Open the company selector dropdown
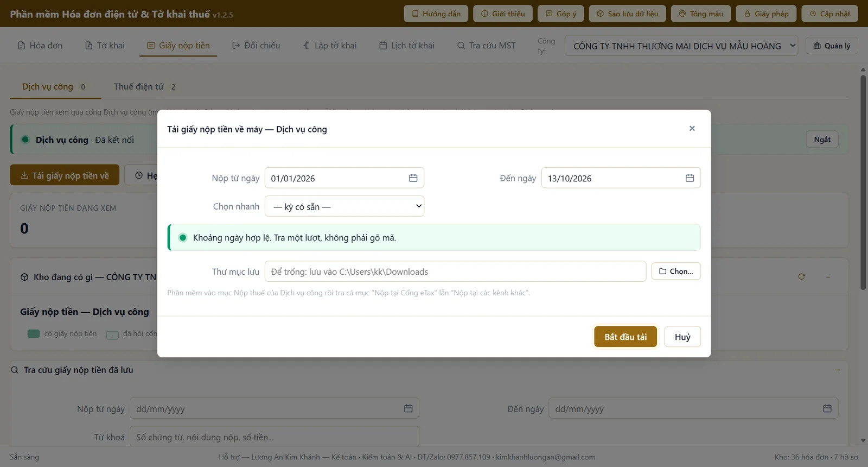 point(681,46)
